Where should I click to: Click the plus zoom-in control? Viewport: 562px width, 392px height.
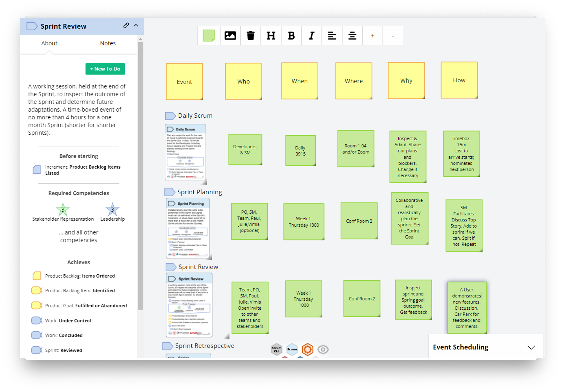click(x=372, y=35)
